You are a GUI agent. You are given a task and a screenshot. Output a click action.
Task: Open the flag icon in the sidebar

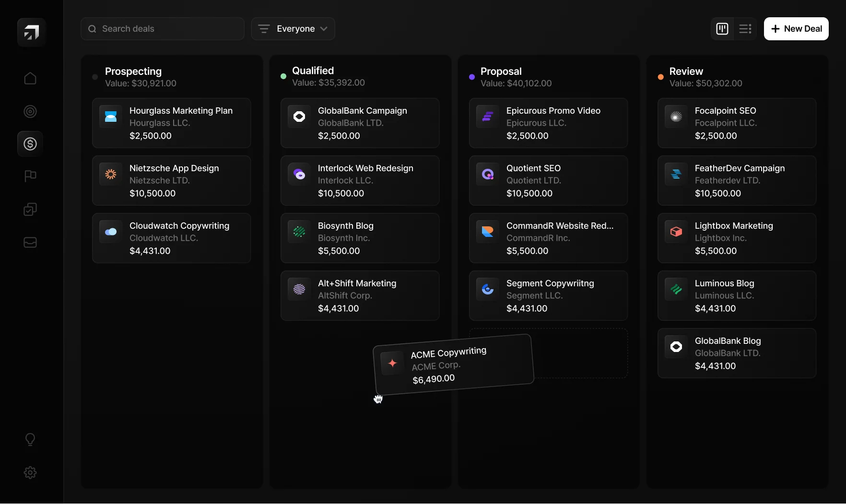tap(30, 176)
